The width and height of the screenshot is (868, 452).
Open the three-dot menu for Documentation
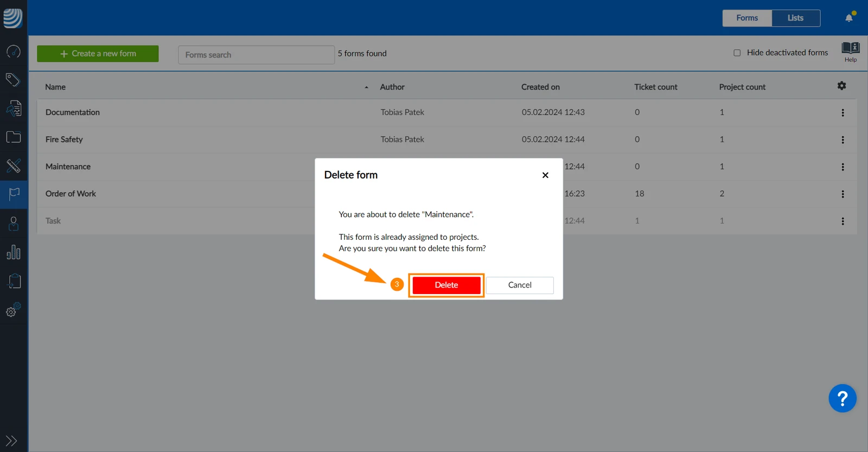tap(843, 113)
